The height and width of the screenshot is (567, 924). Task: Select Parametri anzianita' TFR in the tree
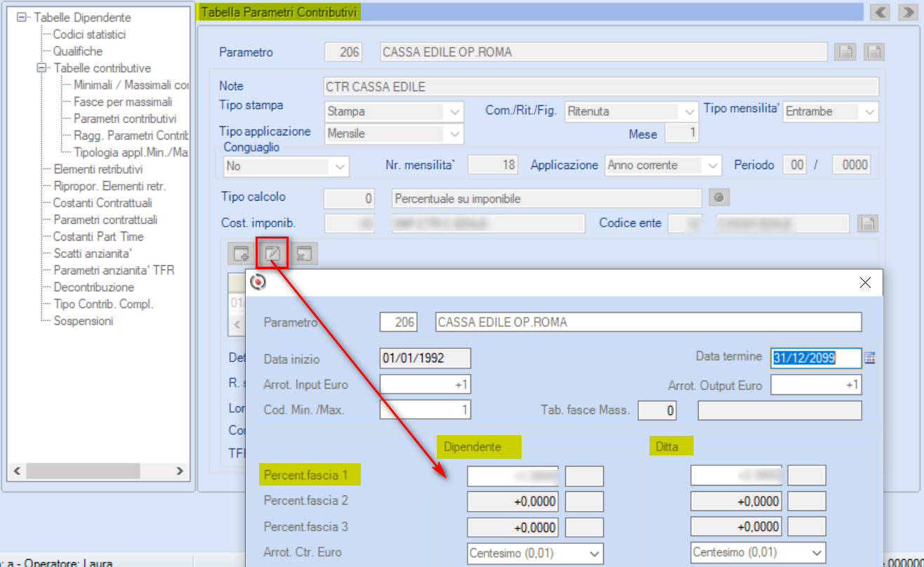(114, 270)
